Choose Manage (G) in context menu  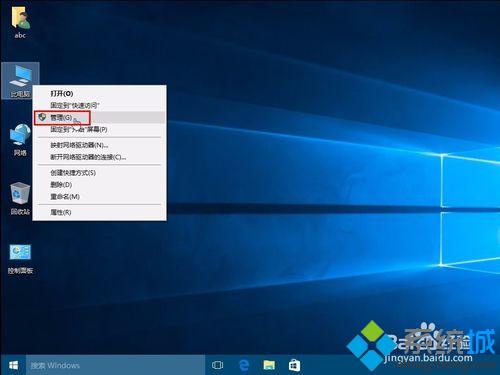(x=99, y=117)
